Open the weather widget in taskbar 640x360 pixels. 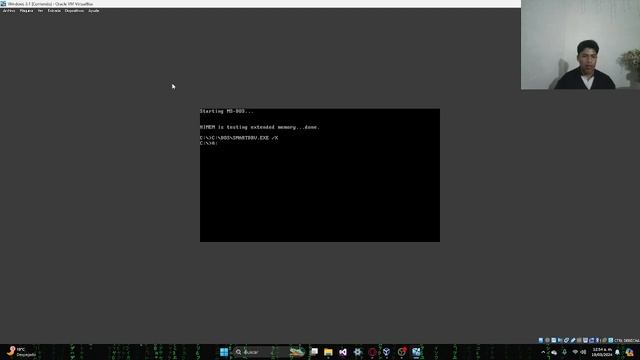(20, 352)
